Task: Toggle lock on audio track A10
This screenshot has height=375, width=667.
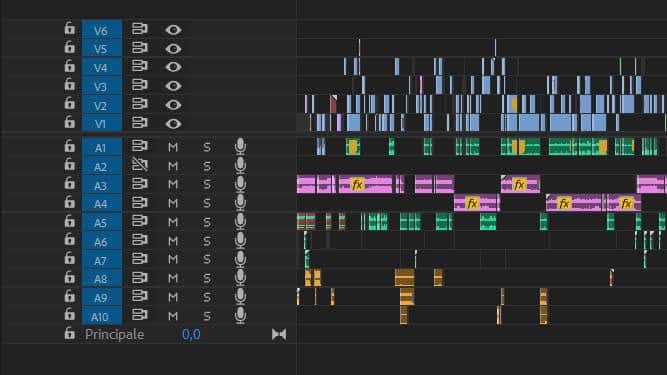Action: (69, 315)
